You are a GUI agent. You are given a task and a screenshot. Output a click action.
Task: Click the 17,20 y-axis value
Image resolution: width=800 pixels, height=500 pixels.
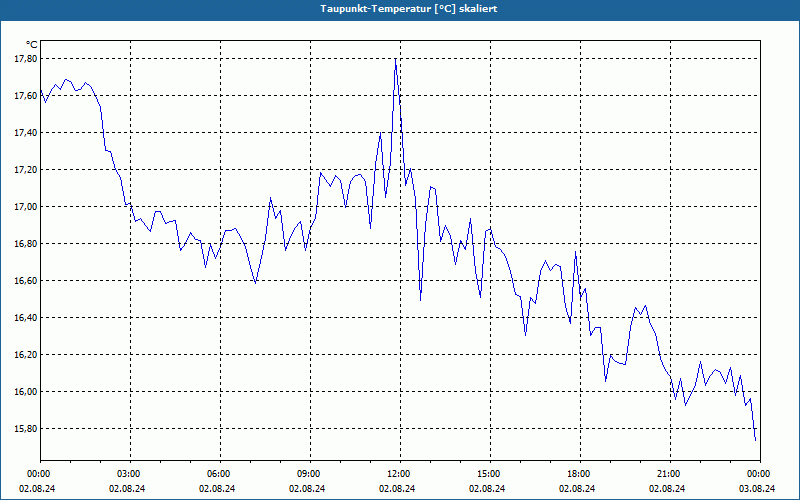(27, 170)
